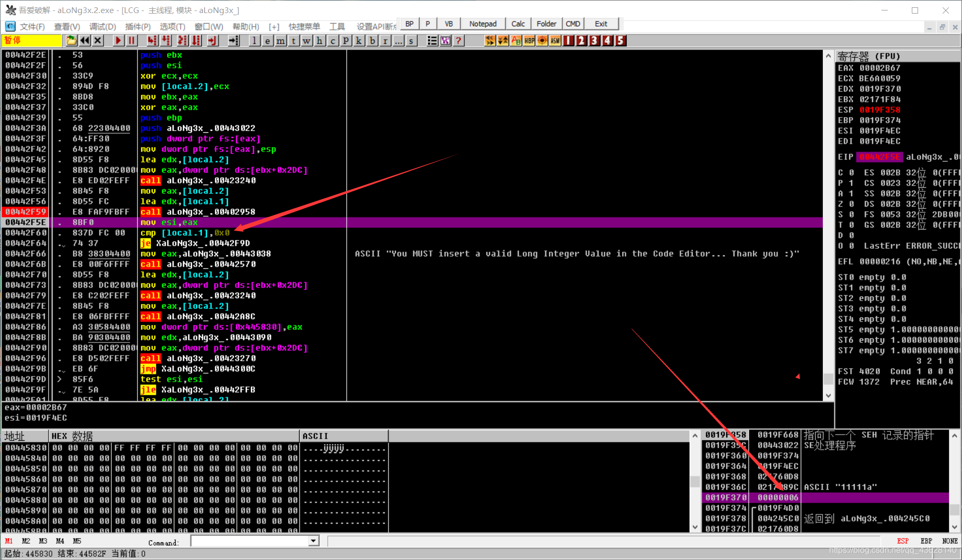Viewport: 962px width, 560px height.
Task: Open Handles 'h' button
Action: click(x=319, y=40)
